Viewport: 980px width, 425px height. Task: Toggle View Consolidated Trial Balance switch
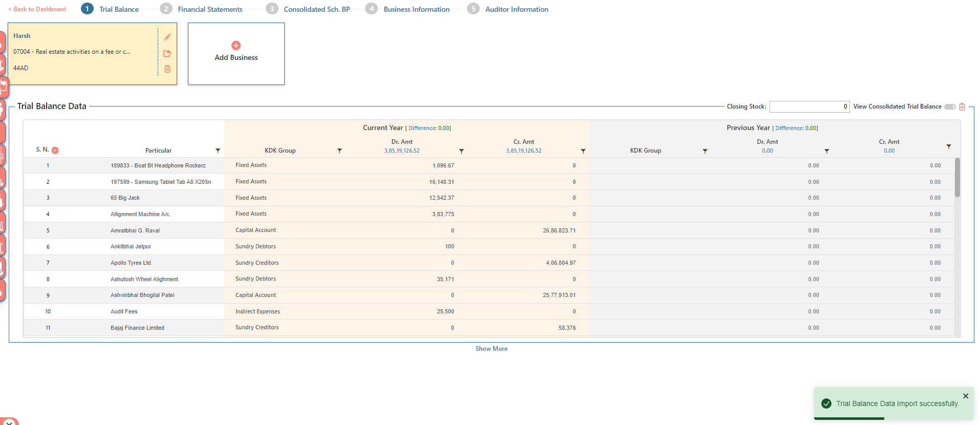click(x=950, y=107)
